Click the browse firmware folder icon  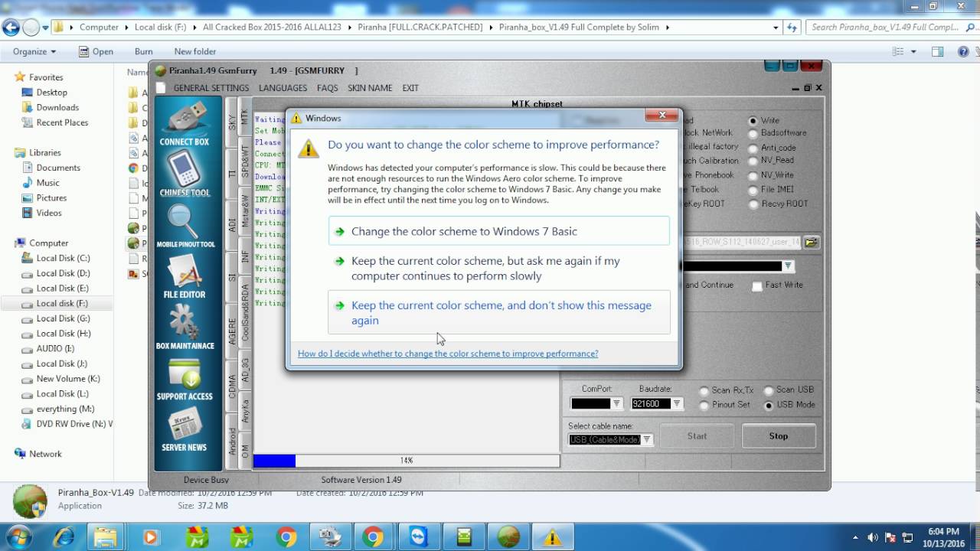coord(811,242)
